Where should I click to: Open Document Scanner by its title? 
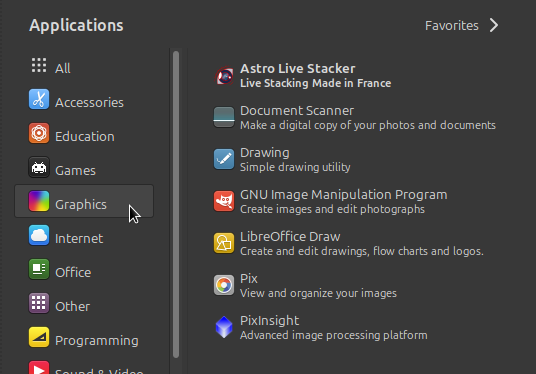point(297,111)
